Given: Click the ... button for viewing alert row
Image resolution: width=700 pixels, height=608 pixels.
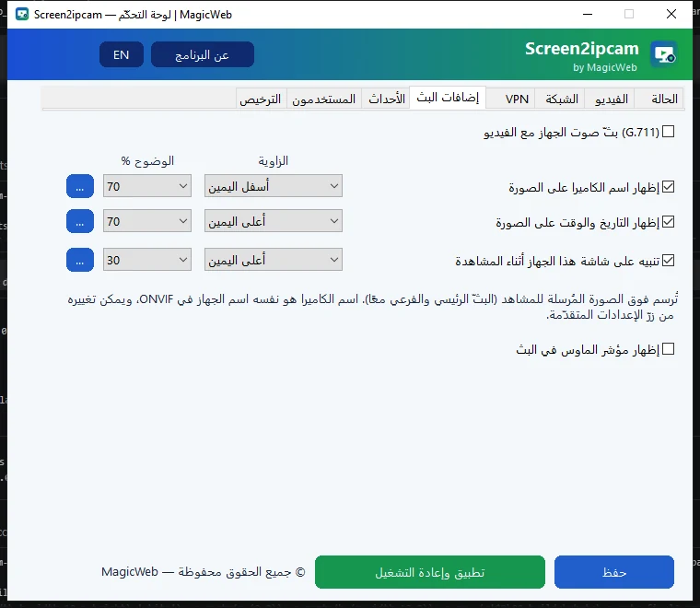Looking at the screenshot, I should pos(80,260).
